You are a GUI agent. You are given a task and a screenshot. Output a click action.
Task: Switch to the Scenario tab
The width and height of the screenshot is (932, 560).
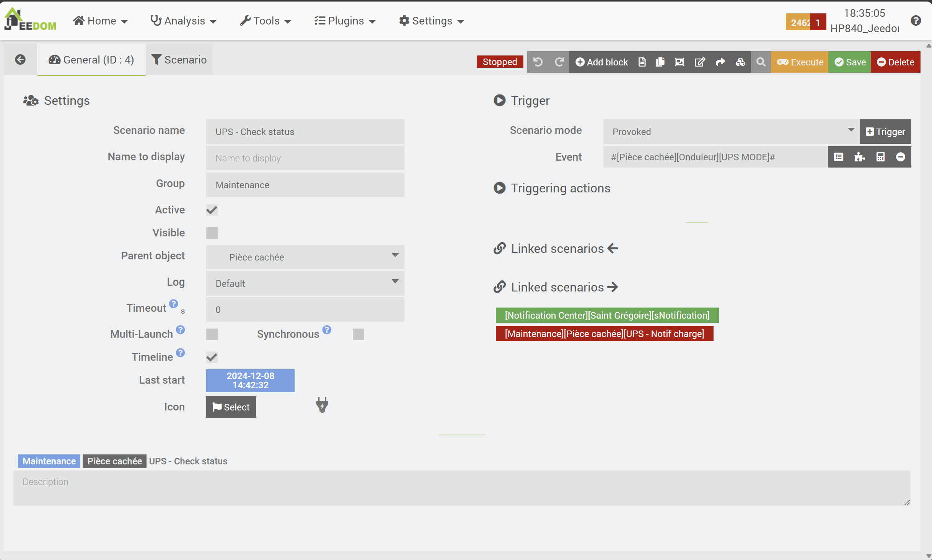point(179,60)
